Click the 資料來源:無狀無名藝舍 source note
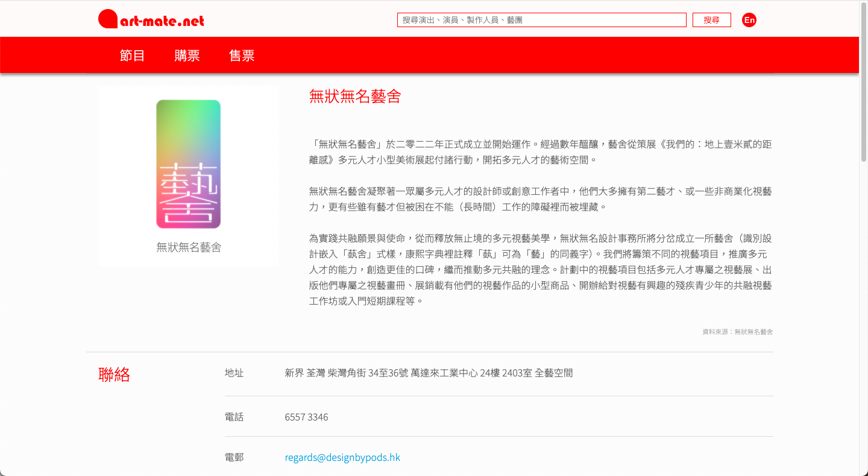 point(737,332)
